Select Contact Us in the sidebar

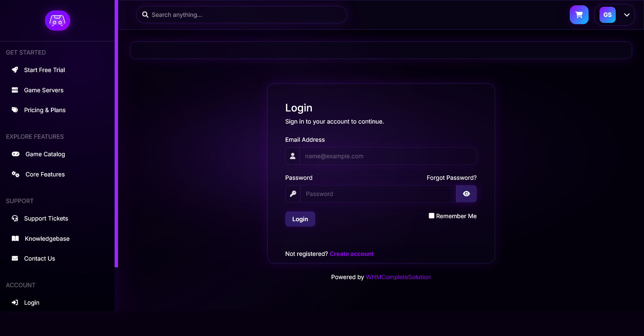39,259
